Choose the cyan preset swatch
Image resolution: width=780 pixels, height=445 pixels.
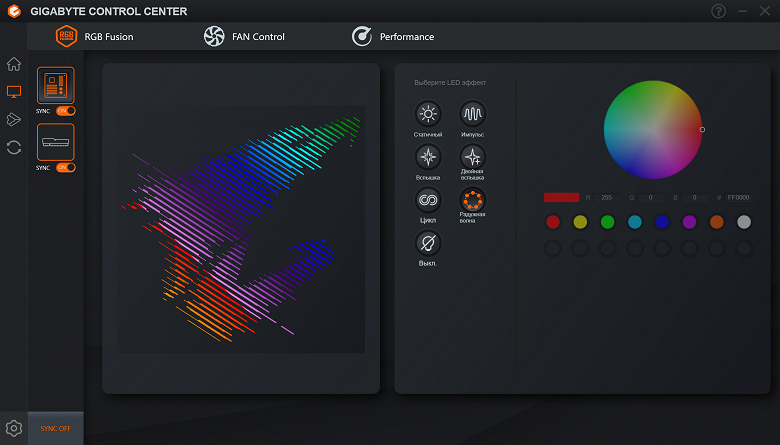635,222
